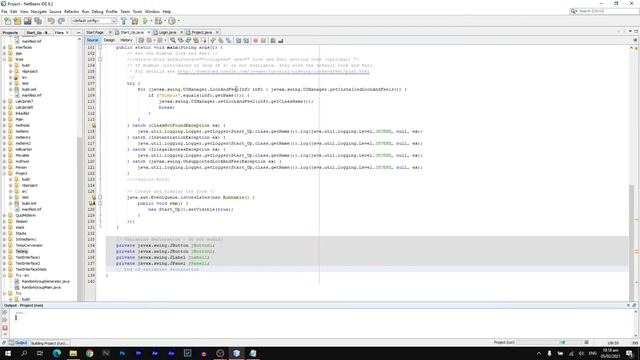This screenshot has height=360, width=640.
Task: Click the Output tab at bottom
Action: click(x=18, y=343)
